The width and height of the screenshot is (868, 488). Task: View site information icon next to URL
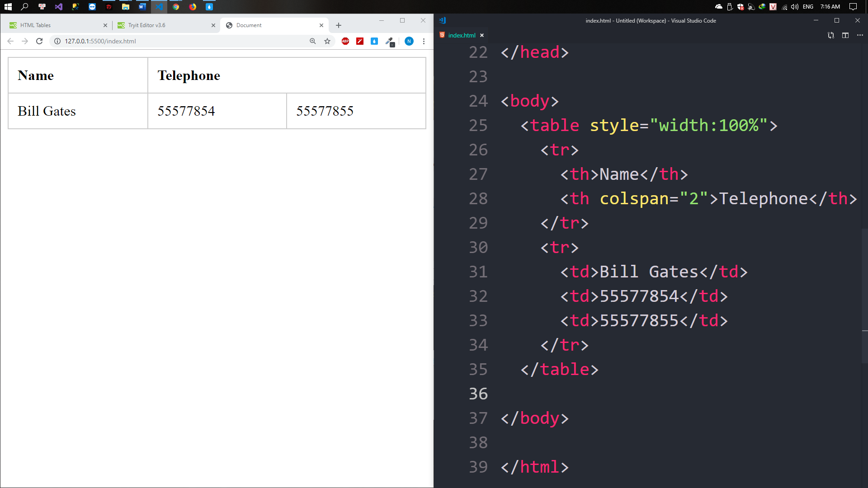[57, 41]
